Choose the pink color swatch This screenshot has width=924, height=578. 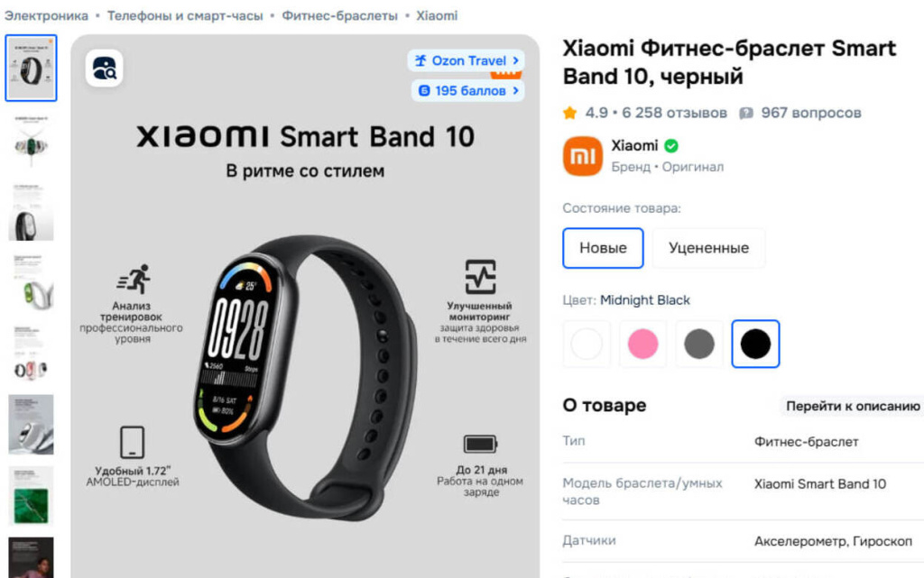point(642,344)
